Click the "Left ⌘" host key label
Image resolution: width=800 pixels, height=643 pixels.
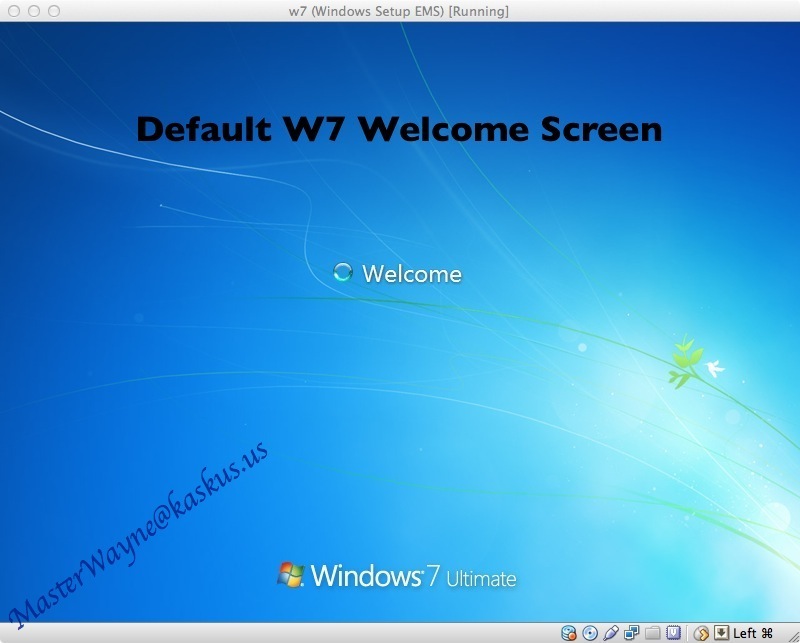tap(753, 633)
